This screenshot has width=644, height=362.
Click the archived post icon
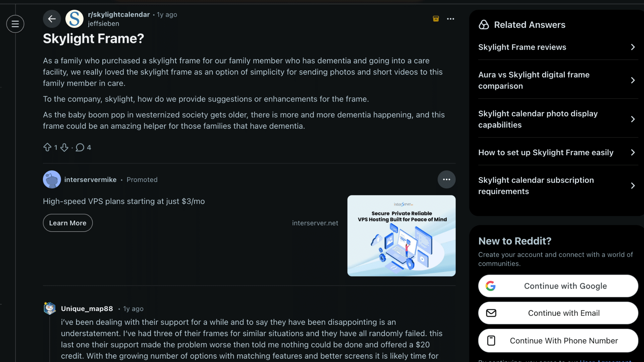[x=436, y=19]
